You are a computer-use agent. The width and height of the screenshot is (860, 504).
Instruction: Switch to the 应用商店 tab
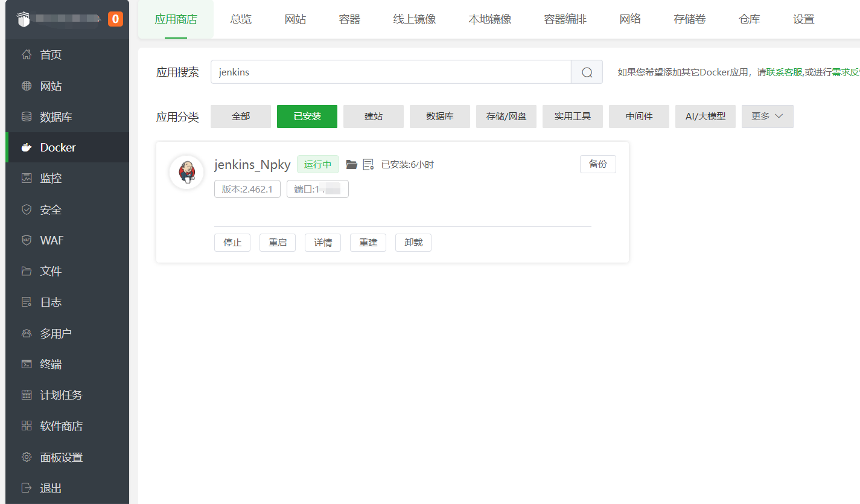pos(176,19)
